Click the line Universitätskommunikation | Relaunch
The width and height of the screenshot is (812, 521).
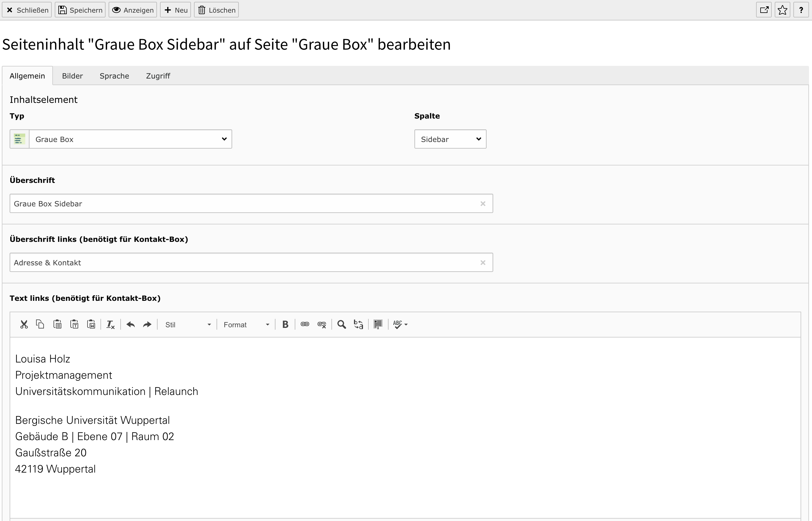coord(106,391)
